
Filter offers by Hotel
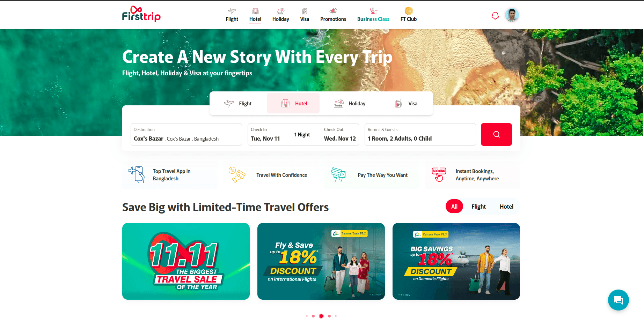[x=506, y=207]
